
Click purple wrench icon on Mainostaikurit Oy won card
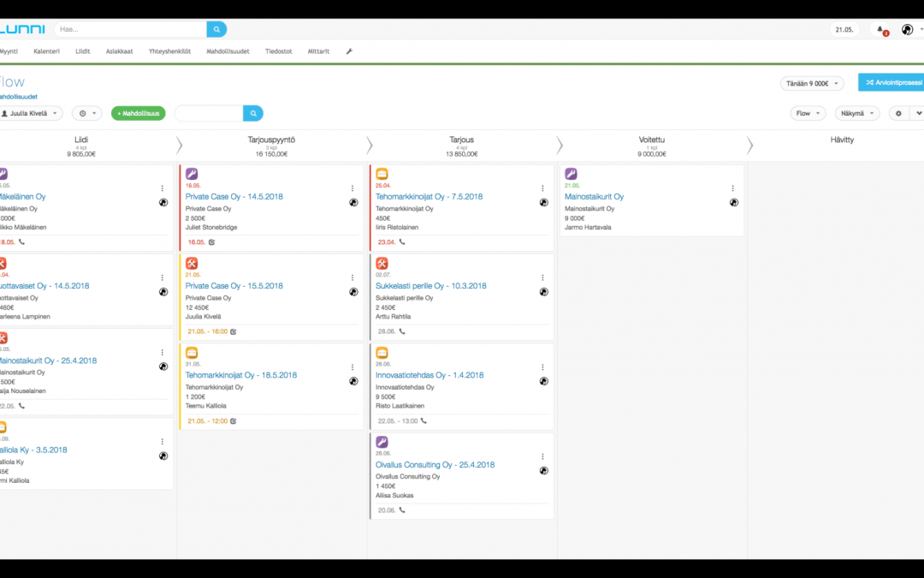[x=571, y=174]
